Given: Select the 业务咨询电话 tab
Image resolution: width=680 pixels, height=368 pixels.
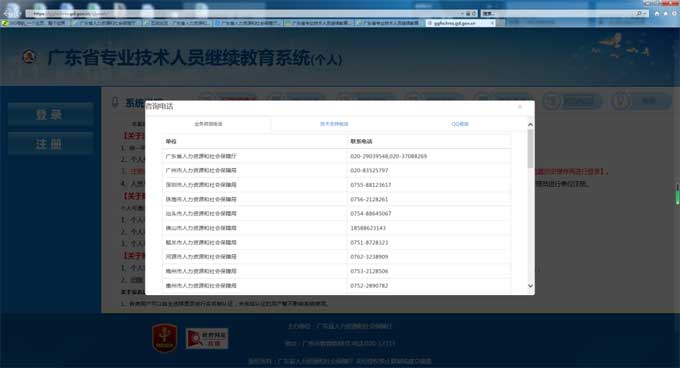Looking at the screenshot, I should pyautogui.click(x=208, y=124).
